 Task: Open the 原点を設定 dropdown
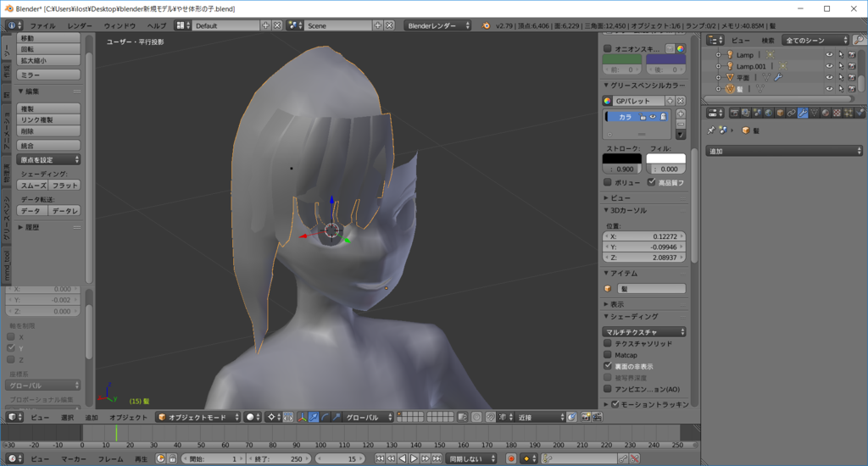(x=48, y=159)
